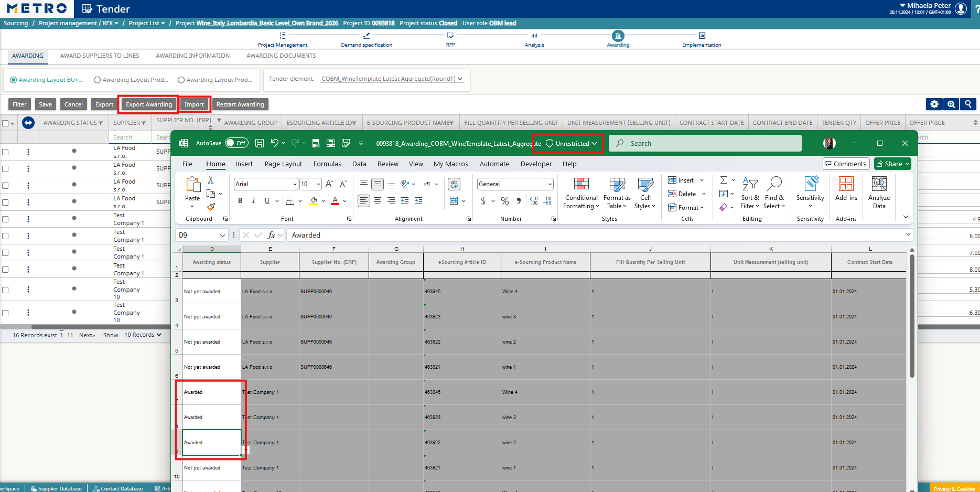The image size is (980, 492).
Task: Open the General number format dropdown
Action: 550,184
